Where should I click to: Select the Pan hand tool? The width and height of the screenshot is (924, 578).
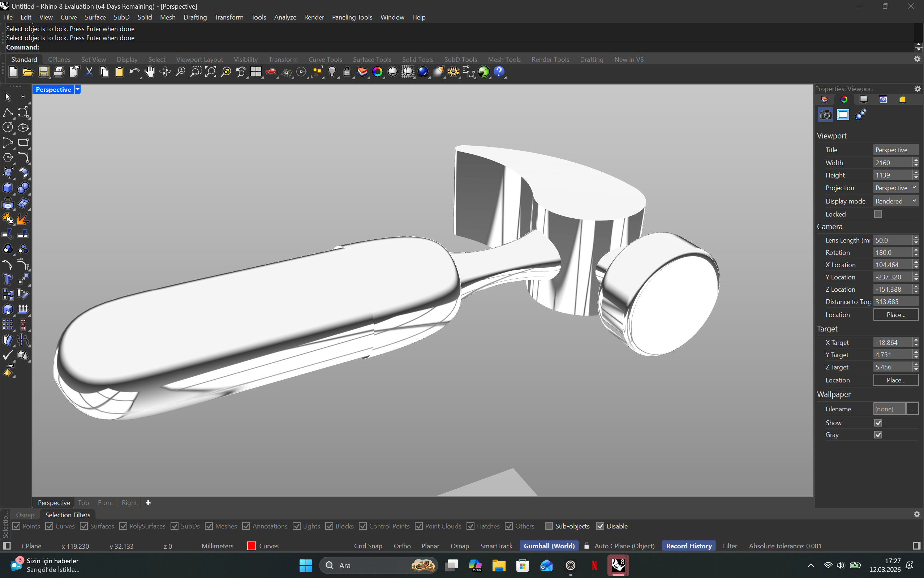pos(149,72)
